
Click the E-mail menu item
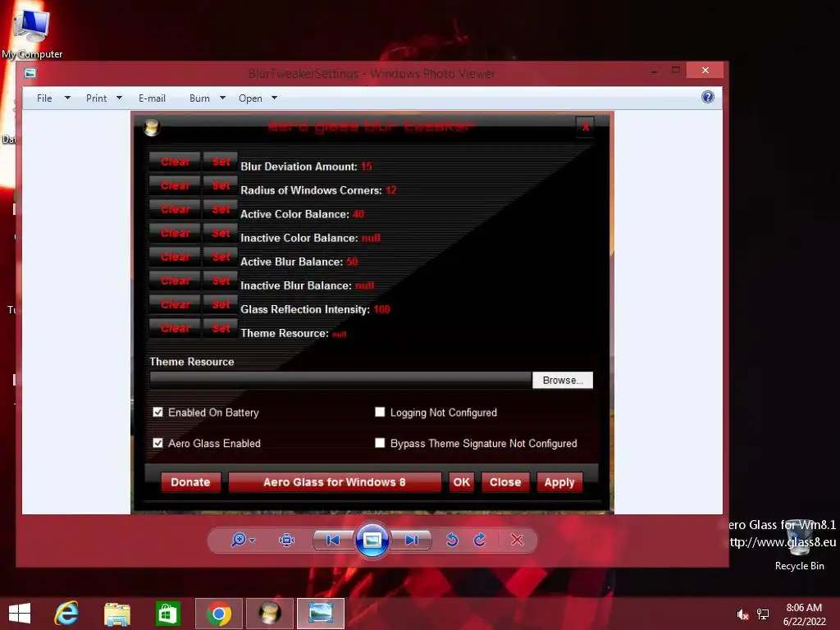pyautogui.click(x=152, y=98)
